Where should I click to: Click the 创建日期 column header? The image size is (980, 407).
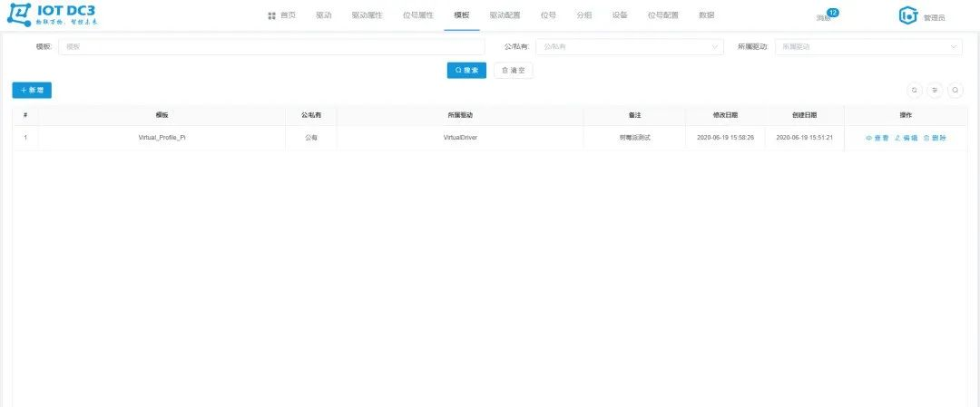[x=804, y=115]
